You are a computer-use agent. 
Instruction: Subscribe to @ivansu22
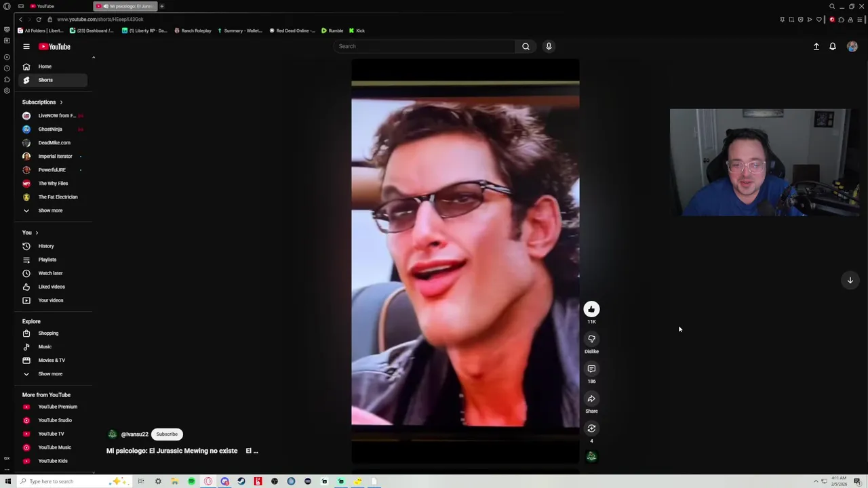coord(167,434)
